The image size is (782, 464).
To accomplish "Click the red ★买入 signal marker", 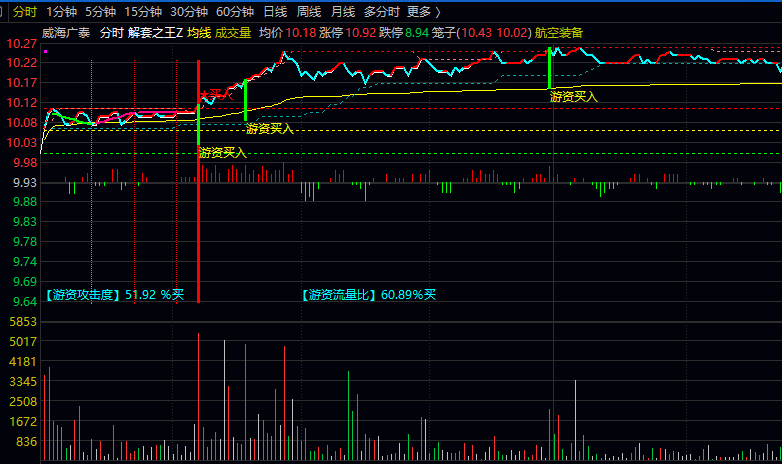I will click(x=216, y=94).
